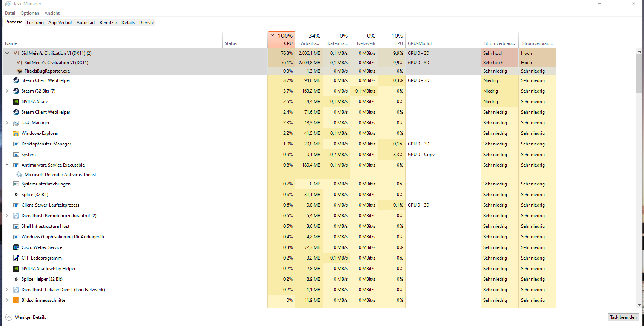The height and width of the screenshot is (326, 644).
Task: Select the Microsoft Defender Antivirus-Dienst row text
Action: [60, 175]
